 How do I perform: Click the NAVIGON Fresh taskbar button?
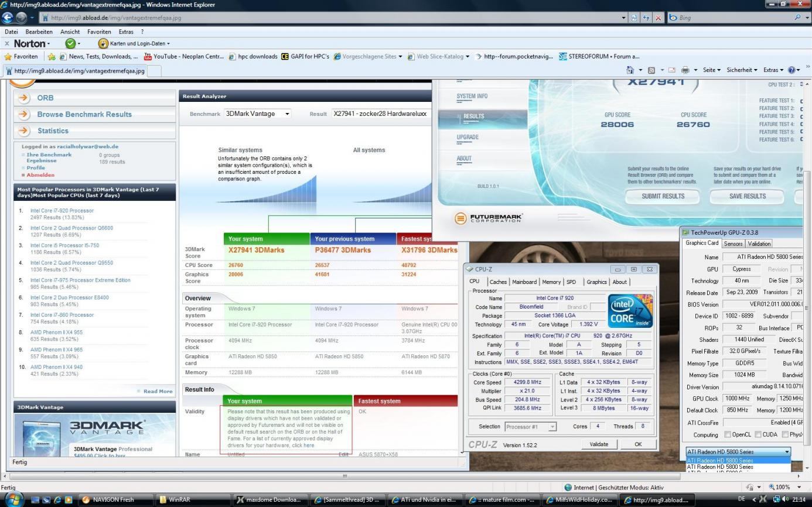pos(115,500)
